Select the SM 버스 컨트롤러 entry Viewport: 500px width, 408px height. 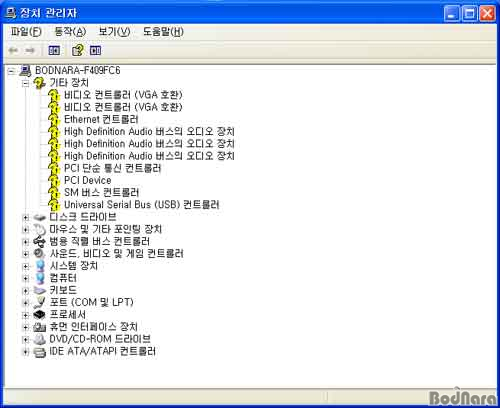[x=101, y=193]
